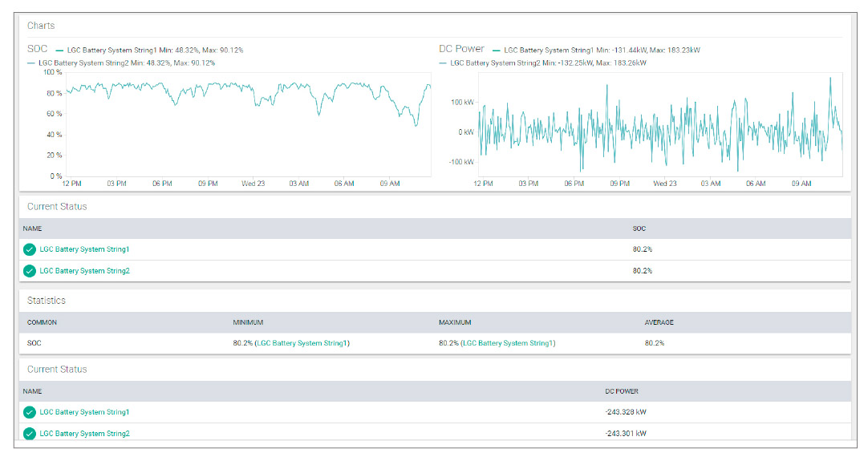Click String1 status check icon in DC Power table
Image resolution: width=868 pixels, height=457 pixels.
click(30, 412)
